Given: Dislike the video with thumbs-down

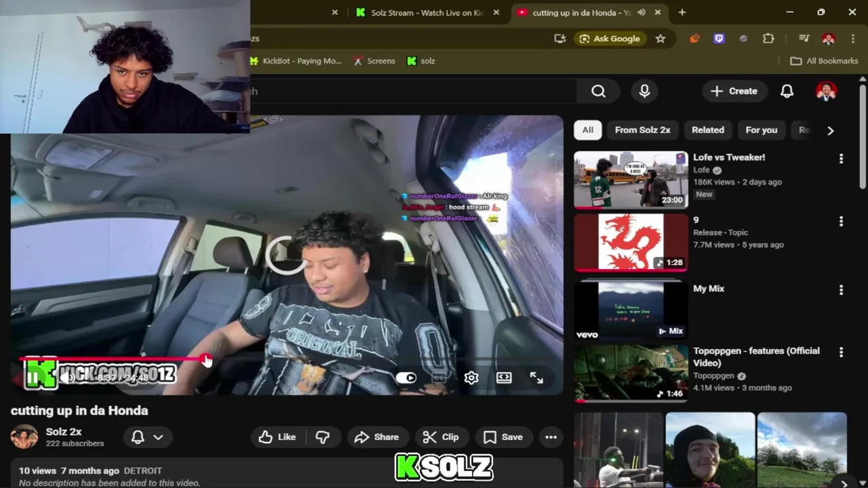Looking at the screenshot, I should click(322, 437).
